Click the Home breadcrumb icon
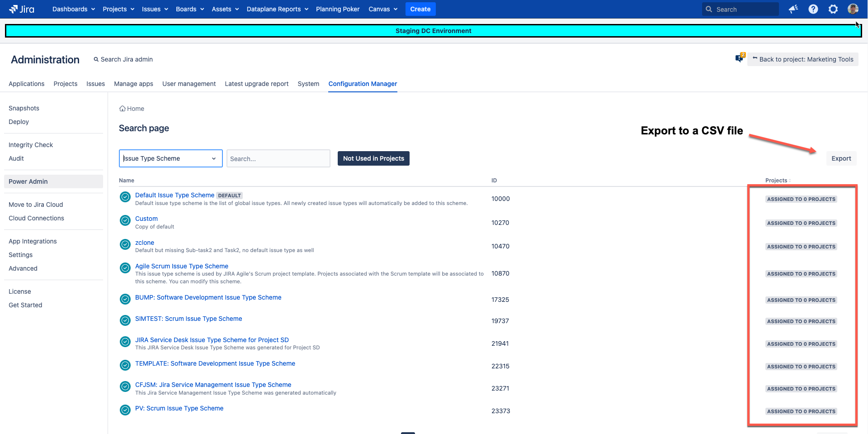 (x=123, y=109)
